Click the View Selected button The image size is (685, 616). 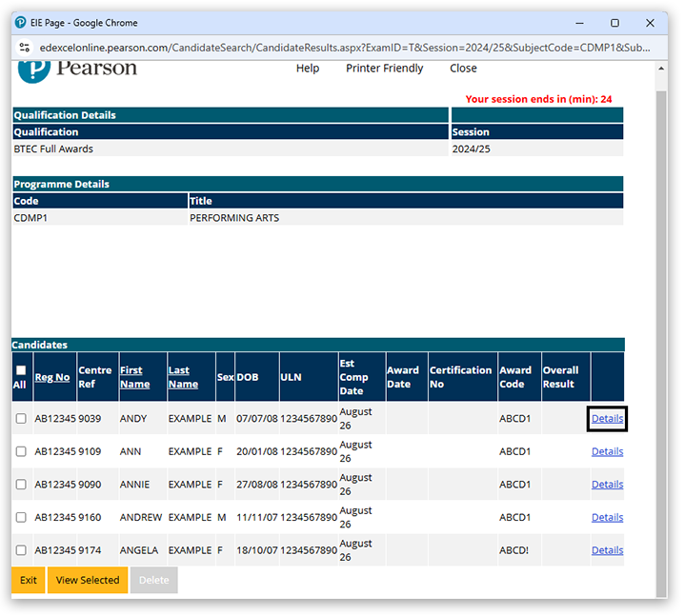88,580
